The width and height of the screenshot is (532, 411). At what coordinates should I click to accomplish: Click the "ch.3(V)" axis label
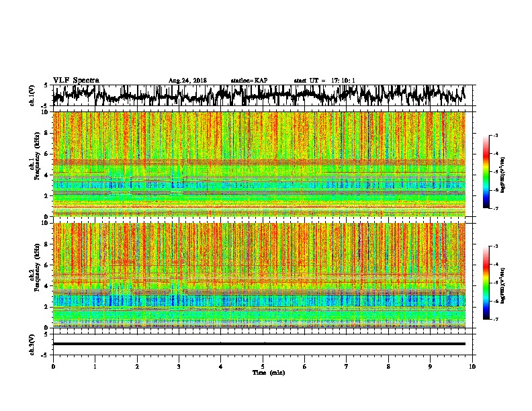point(32,345)
